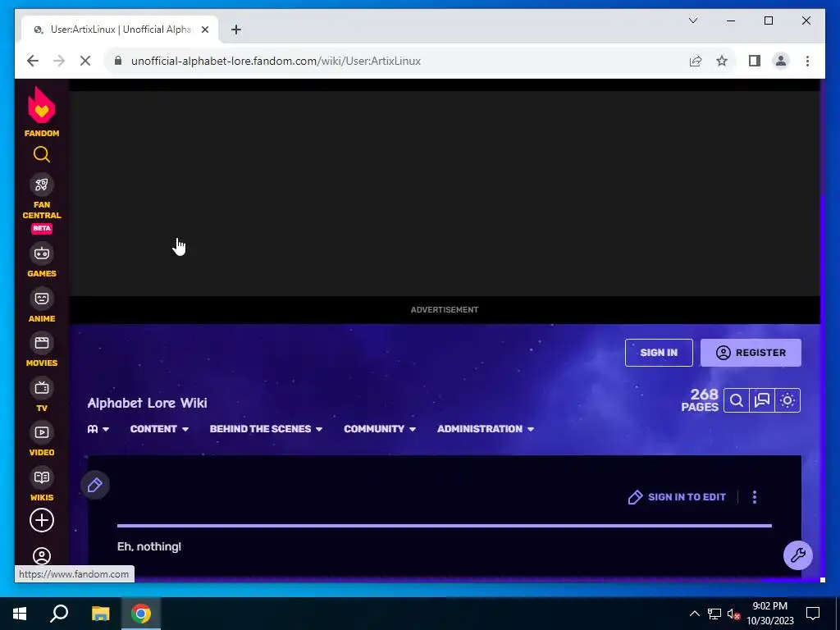This screenshot has height=630, width=840.
Task: Click the start-a-wiki plus circle icon
Action: 42,520
